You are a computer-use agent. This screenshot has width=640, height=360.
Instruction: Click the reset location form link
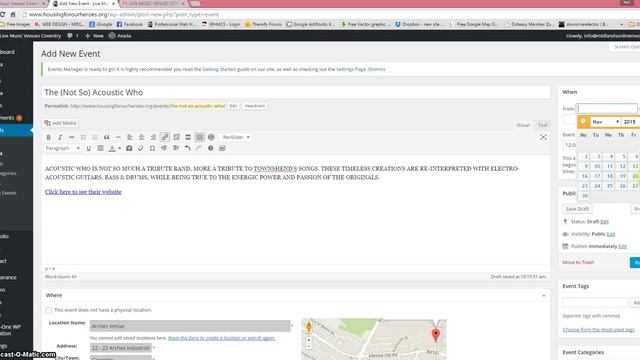tap(222, 338)
